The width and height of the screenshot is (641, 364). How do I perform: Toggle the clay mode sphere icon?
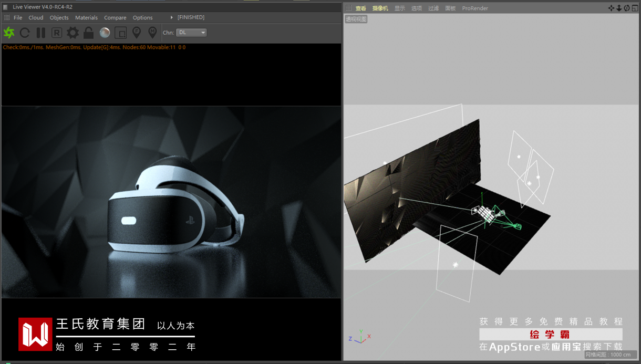105,33
